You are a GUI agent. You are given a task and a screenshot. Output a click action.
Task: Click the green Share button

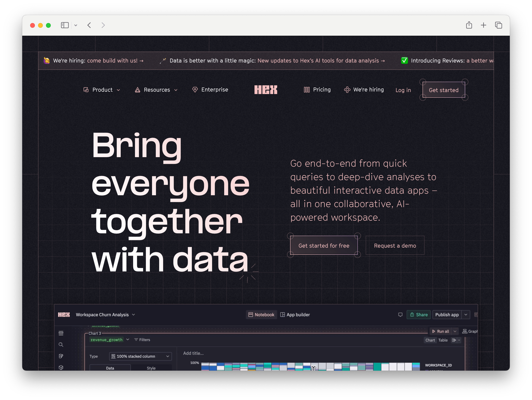coord(418,315)
